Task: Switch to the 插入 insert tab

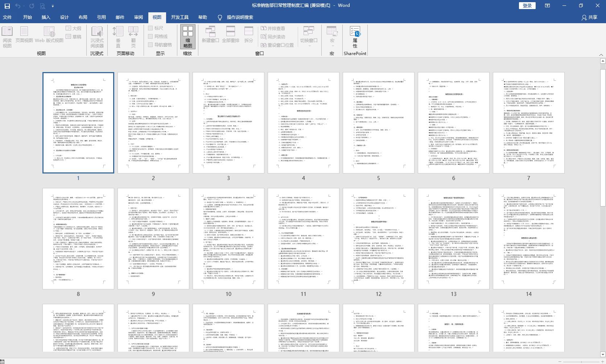Action: 46,17
